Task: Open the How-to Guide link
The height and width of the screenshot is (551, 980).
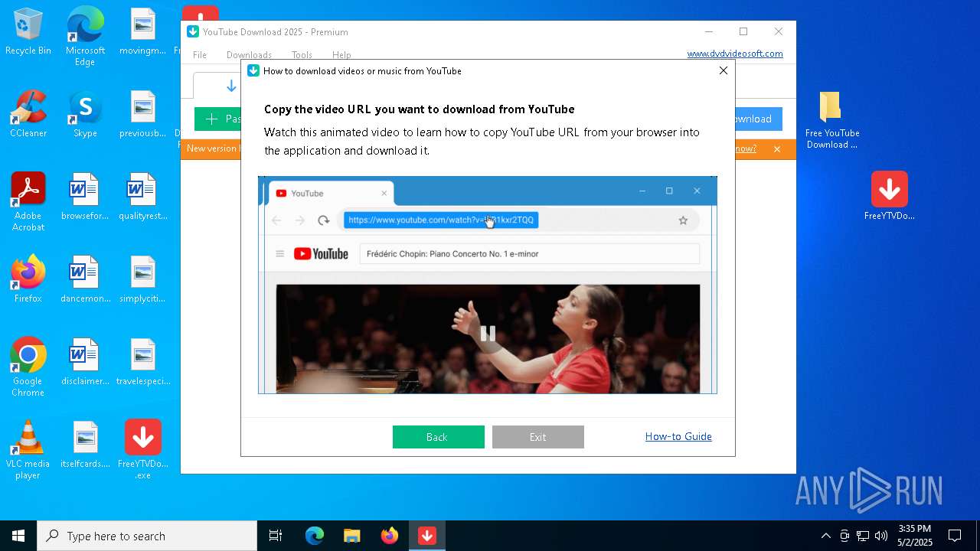Action: [678, 436]
